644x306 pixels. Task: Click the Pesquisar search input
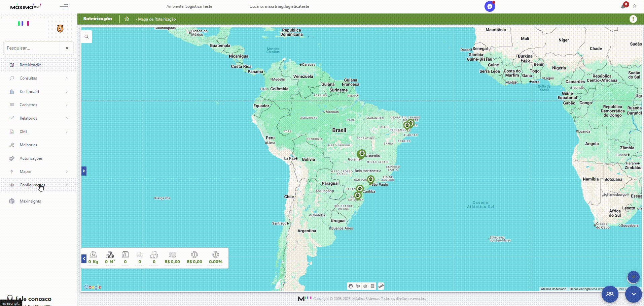[x=33, y=48]
